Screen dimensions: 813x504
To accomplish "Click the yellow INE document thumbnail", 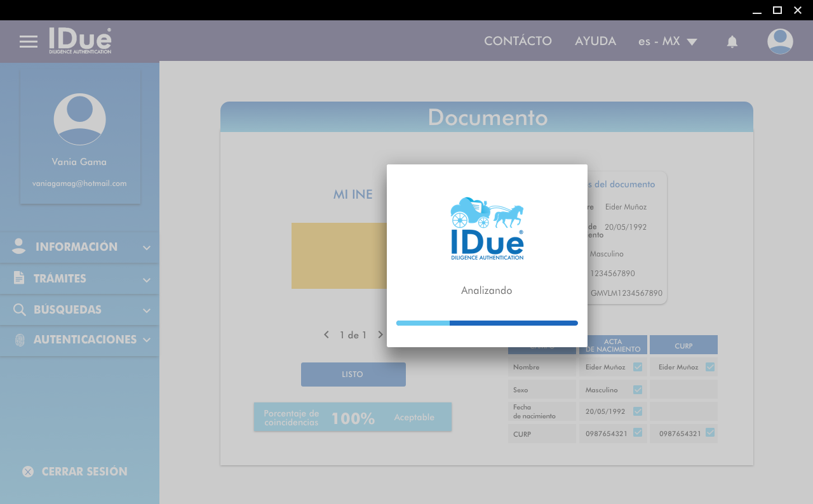I will coord(339,256).
